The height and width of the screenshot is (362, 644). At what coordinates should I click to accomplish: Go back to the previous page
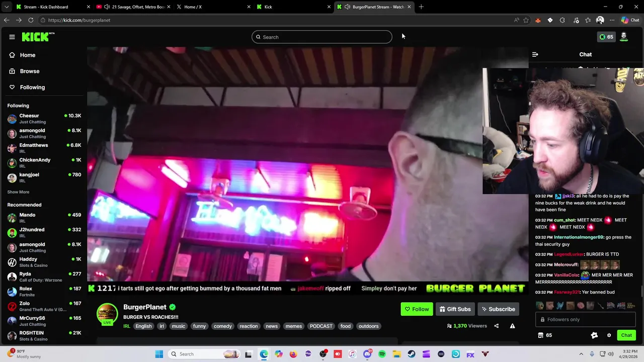click(7, 20)
